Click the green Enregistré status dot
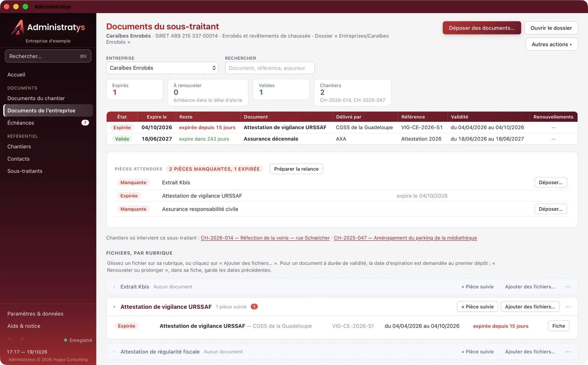The height and width of the screenshot is (365, 588). pos(65,340)
